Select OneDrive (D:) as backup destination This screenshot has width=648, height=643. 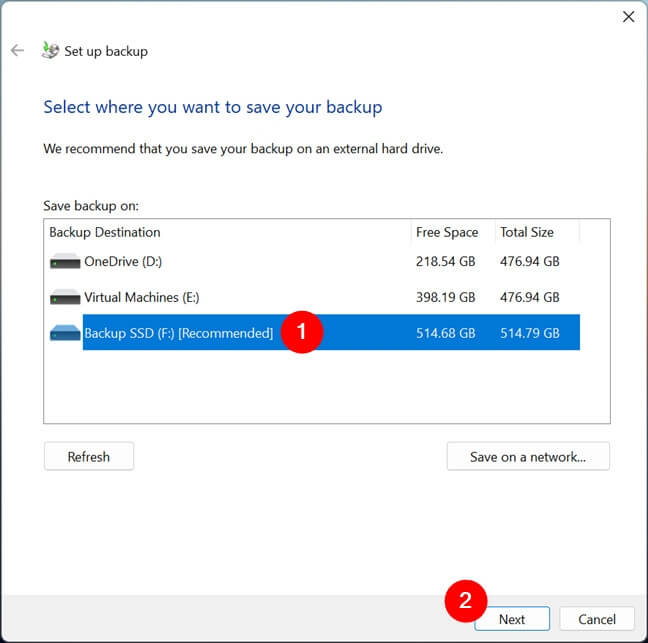point(122,262)
